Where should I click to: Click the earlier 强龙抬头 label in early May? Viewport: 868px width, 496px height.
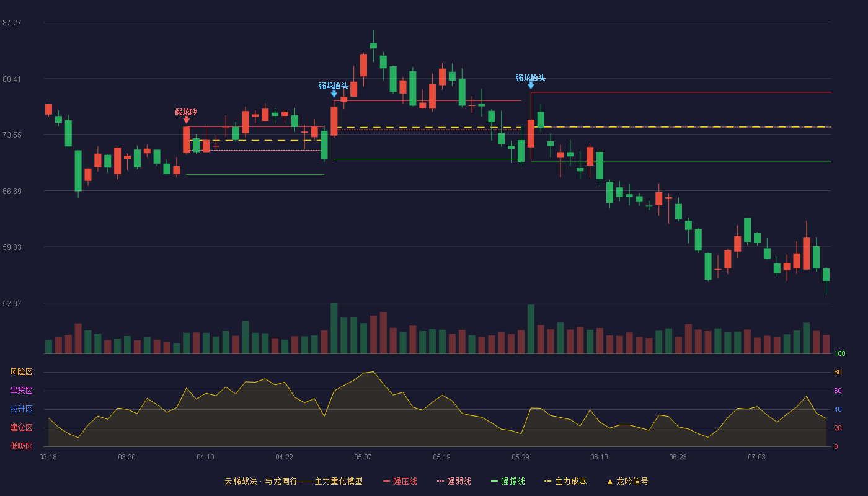[x=334, y=86]
